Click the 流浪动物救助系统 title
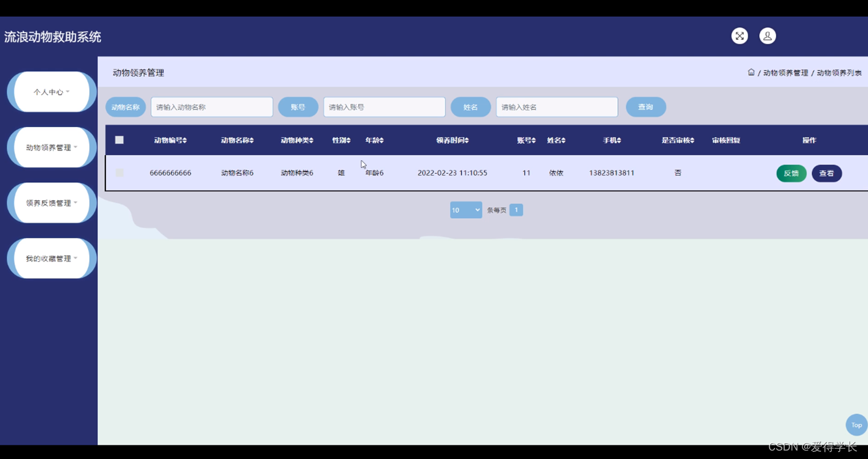The image size is (868, 459). [x=53, y=37]
